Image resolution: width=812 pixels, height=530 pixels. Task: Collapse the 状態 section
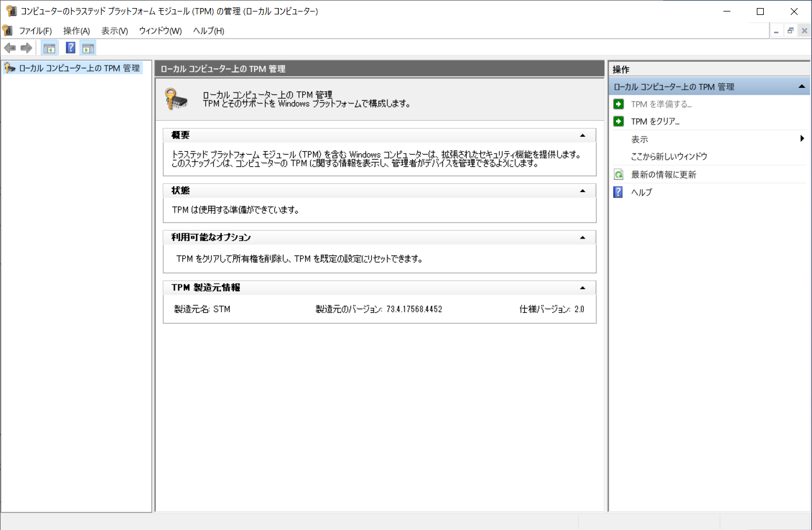point(583,191)
